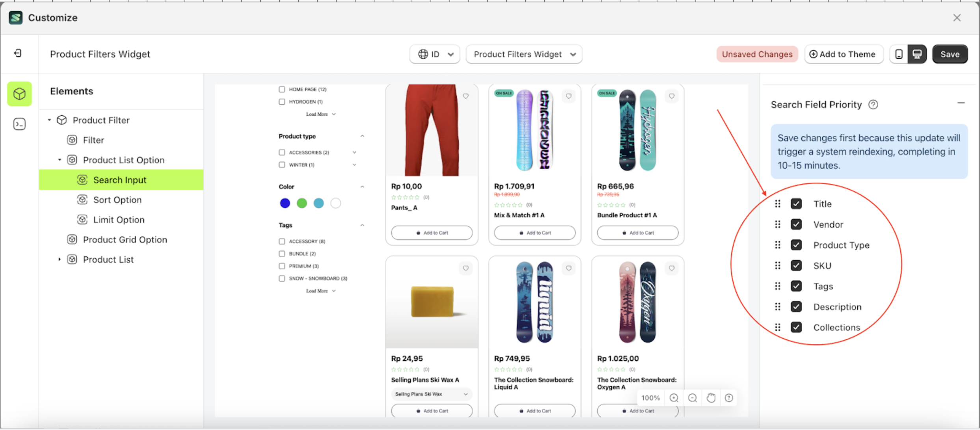Viewport: 980px width, 430px height.
Task: Select the zoom-in magnifier tool
Action: [x=674, y=398]
